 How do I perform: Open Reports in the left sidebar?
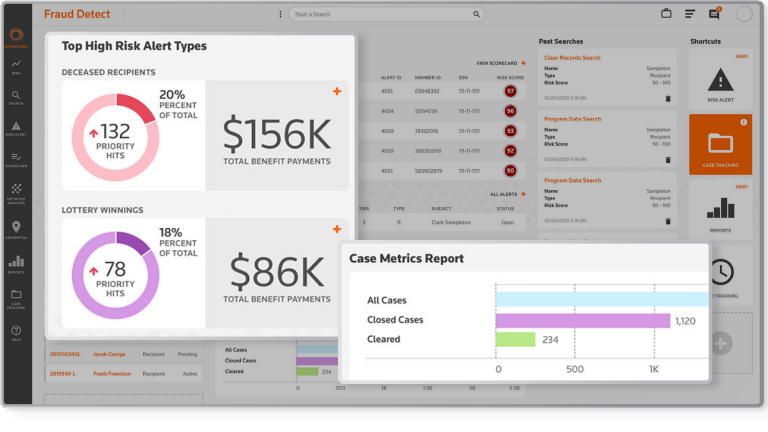click(x=16, y=264)
